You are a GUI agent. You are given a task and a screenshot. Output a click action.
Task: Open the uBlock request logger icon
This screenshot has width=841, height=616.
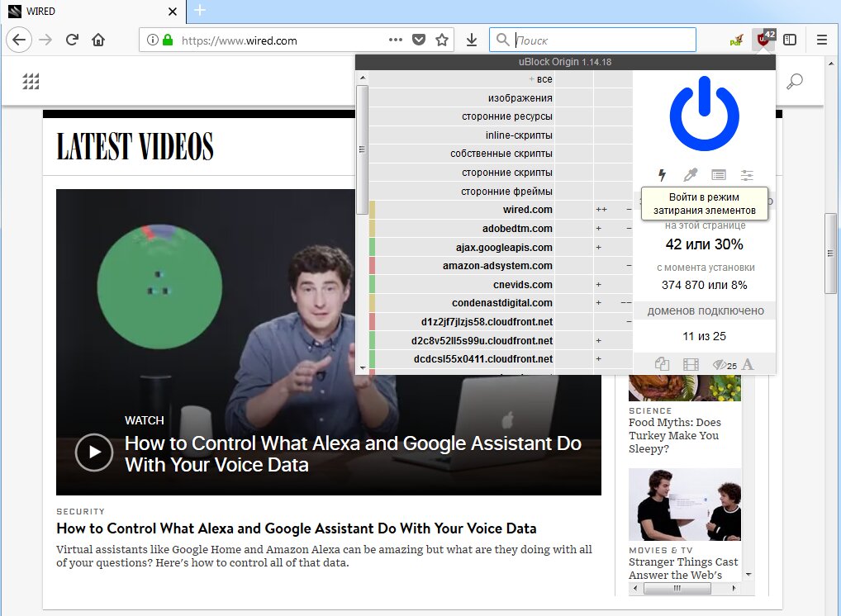pos(719,175)
